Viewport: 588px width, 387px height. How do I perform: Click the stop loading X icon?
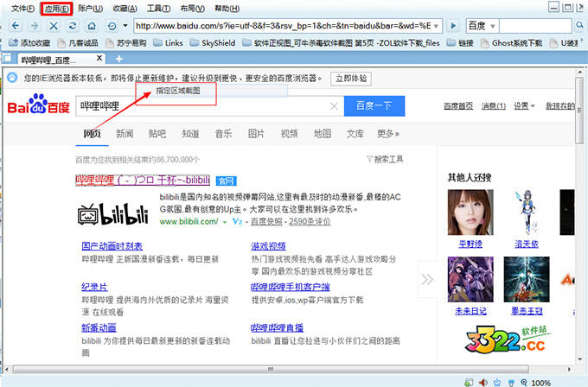54,26
